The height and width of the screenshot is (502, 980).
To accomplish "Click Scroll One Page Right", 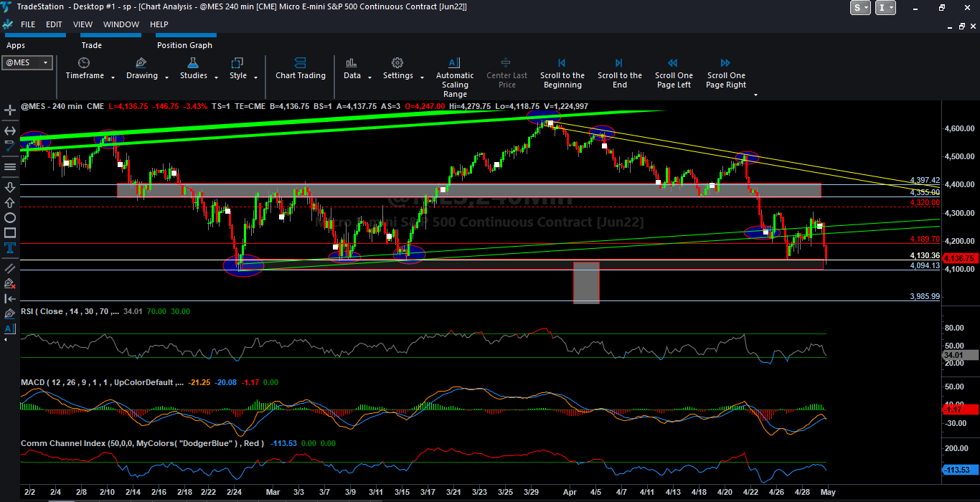I will [x=726, y=74].
